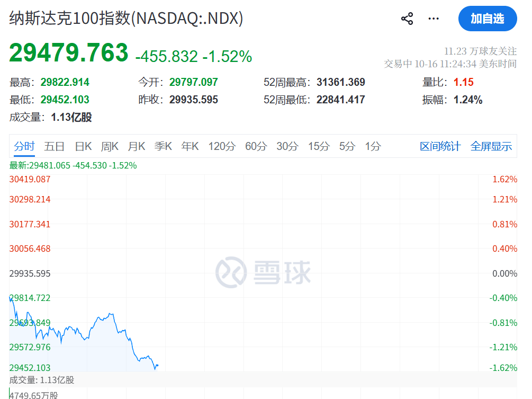Click the 最高 value 29822.914
Viewport: 532px width, 399px height.
pos(65,82)
